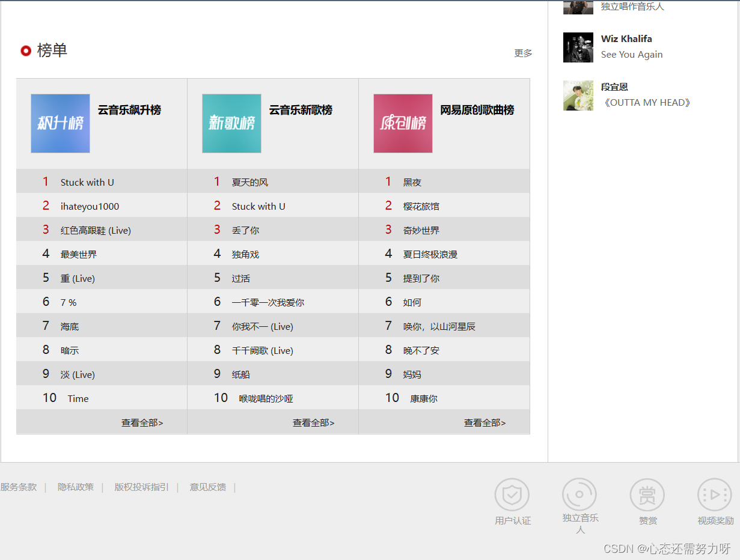Image resolution: width=740 pixels, height=560 pixels.
Task: Select song 重 (Live)
Action: tap(78, 279)
